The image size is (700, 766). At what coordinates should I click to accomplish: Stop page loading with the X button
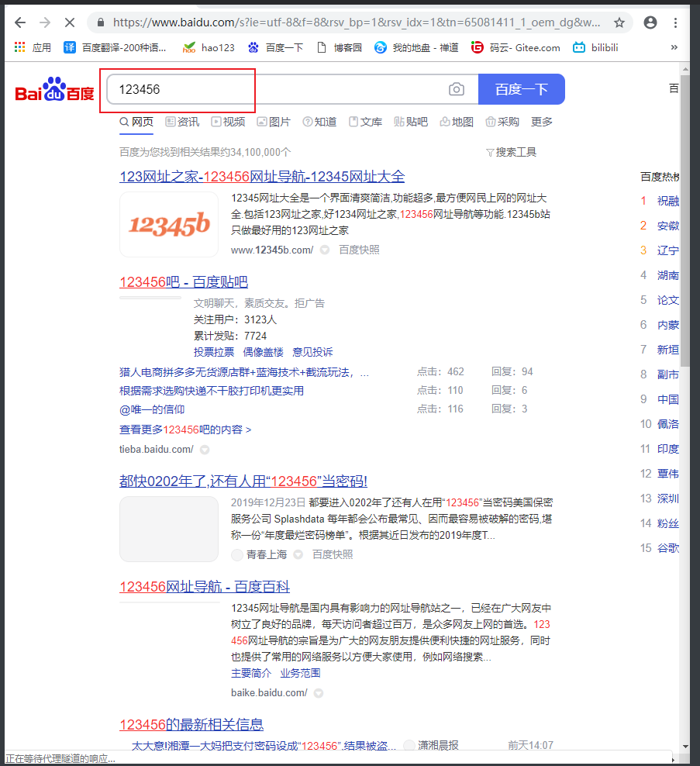(69, 22)
